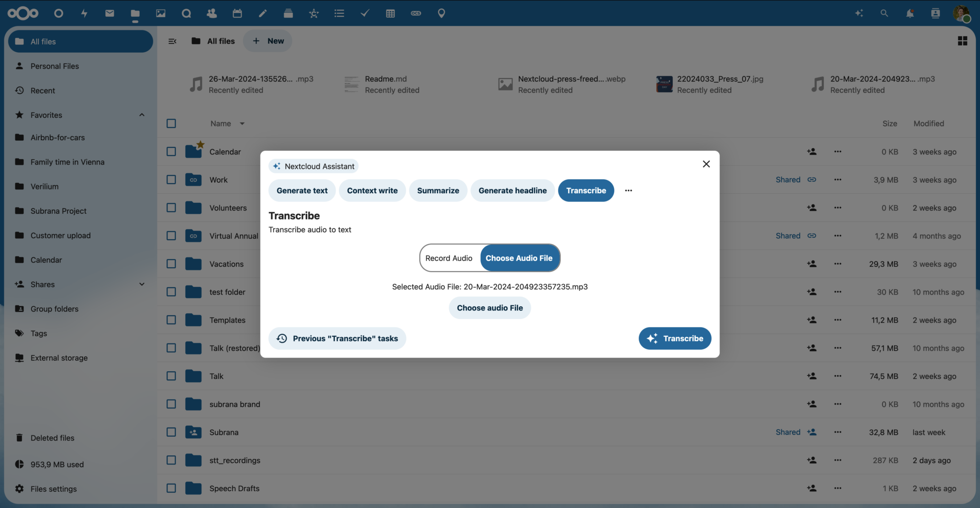Open notifications via the bell icon
The width and height of the screenshot is (980, 508).
910,13
